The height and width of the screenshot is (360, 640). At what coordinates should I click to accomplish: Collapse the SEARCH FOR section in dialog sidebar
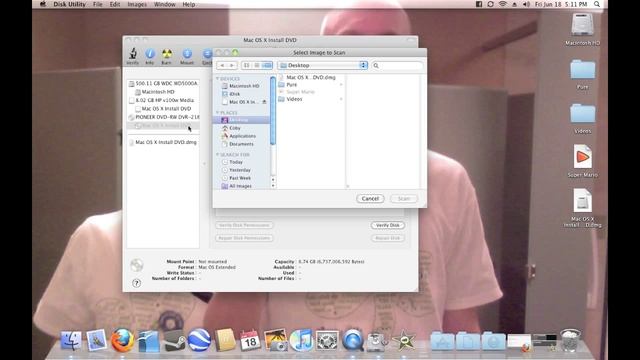click(218, 155)
